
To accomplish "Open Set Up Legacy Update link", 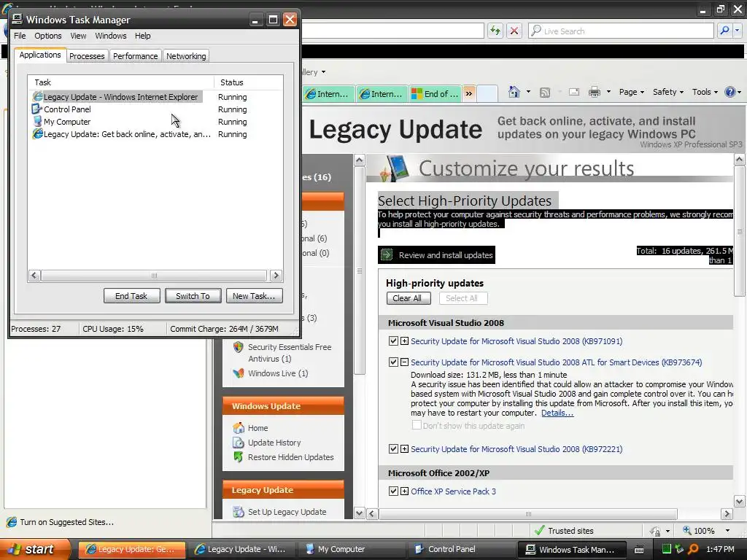I will pos(287,512).
